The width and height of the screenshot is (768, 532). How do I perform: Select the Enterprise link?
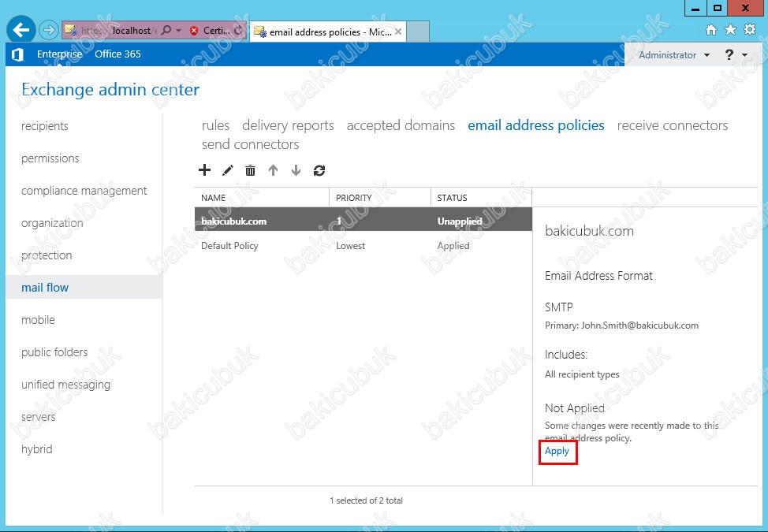click(60, 54)
